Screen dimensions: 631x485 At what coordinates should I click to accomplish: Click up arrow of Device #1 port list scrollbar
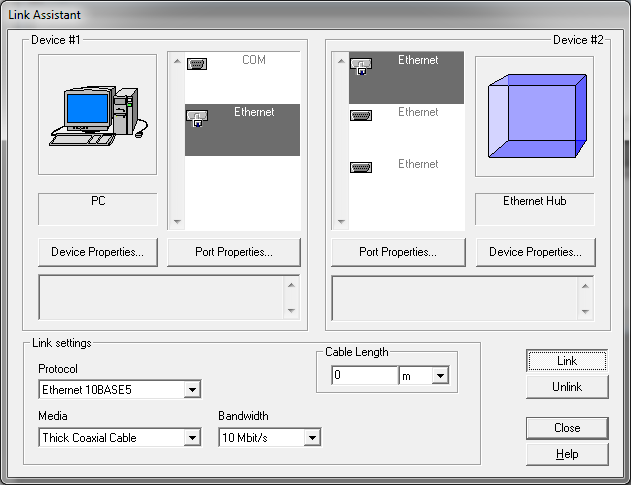pyautogui.click(x=177, y=61)
